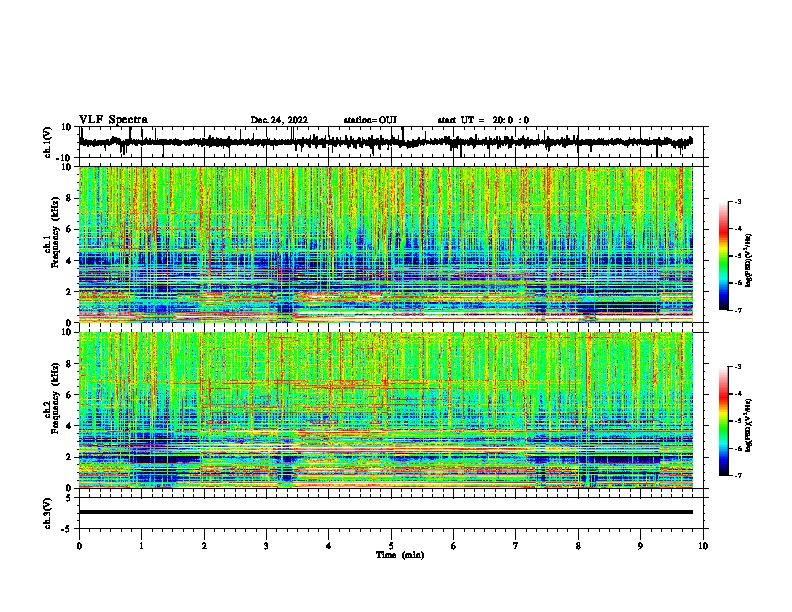Click time axis tick label "6"
This screenshot has height=612, width=792.
click(454, 546)
